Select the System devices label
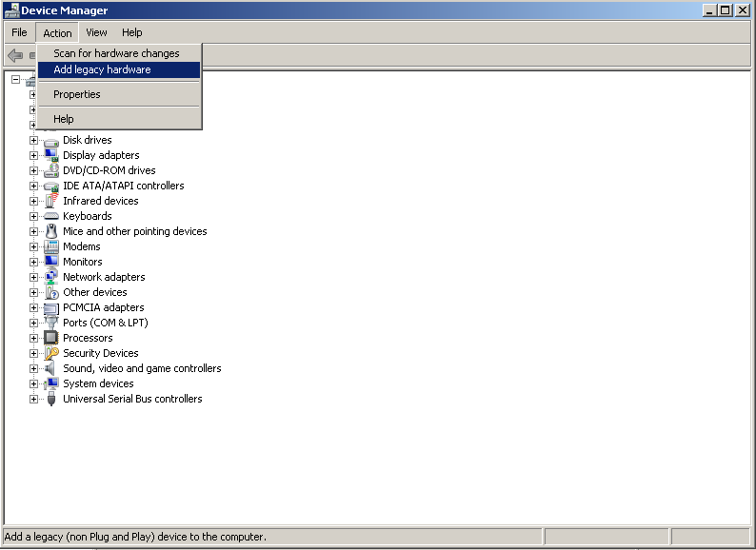The height and width of the screenshot is (550, 756). [x=98, y=383]
